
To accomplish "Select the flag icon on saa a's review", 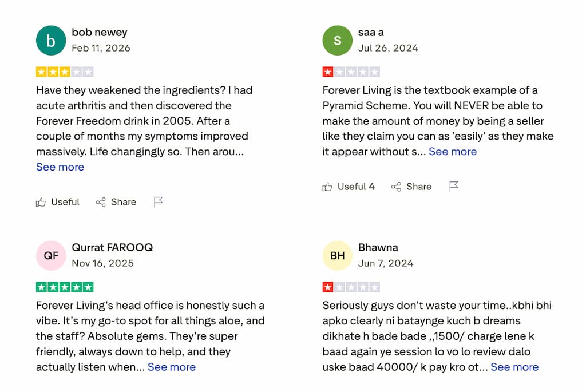I will pos(454,187).
